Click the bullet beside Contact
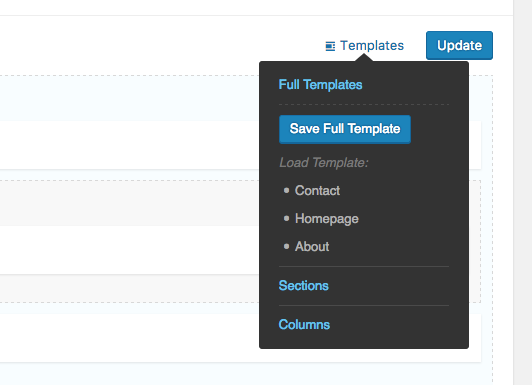This screenshot has height=385, width=532. coord(286,190)
